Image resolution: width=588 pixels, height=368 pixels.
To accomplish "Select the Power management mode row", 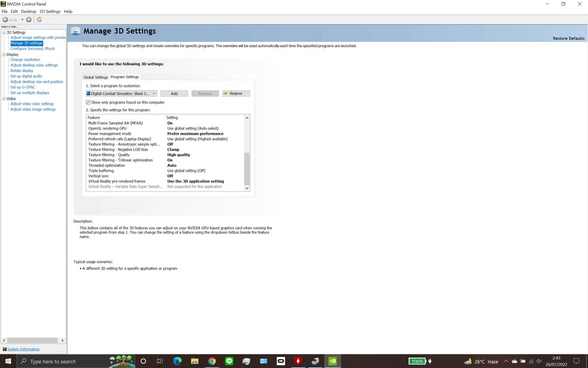I will click(x=165, y=134).
